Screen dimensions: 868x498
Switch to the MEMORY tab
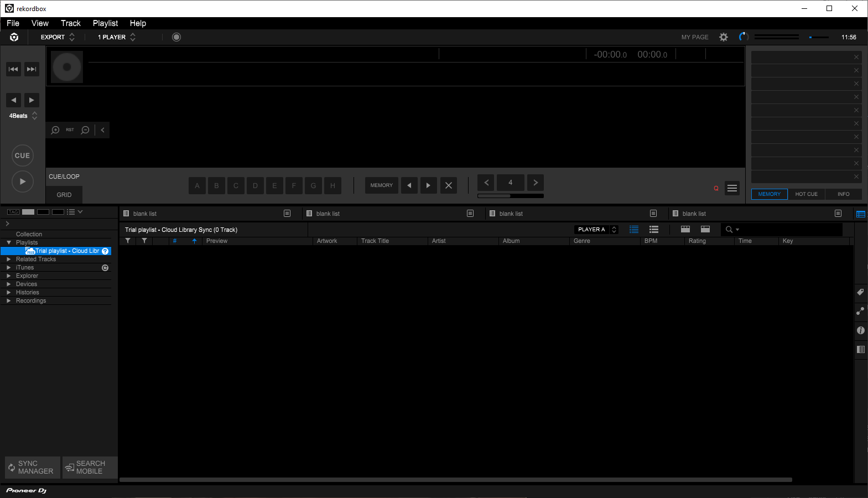(769, 194)
